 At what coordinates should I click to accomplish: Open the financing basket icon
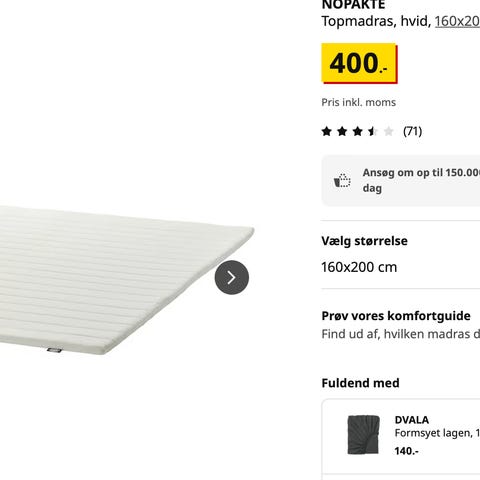[x=342, y=181]
